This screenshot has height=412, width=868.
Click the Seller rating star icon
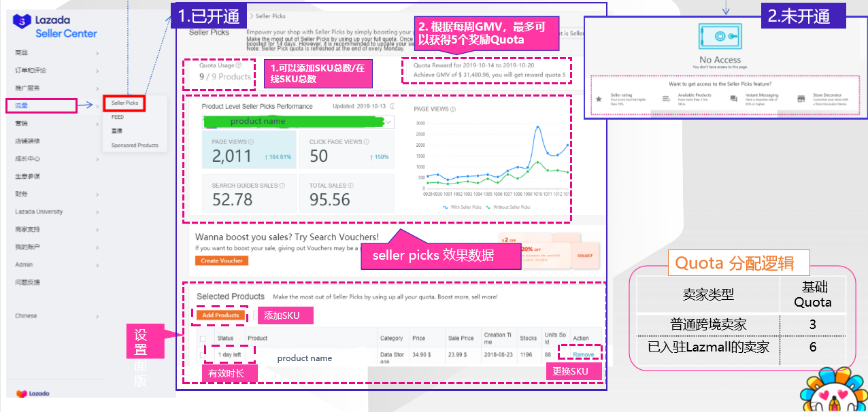tap(599, 99)
